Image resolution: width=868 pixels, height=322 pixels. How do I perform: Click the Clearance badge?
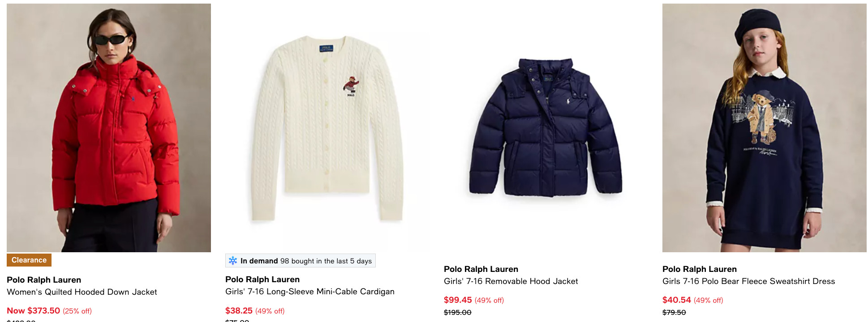coord(29,260)
